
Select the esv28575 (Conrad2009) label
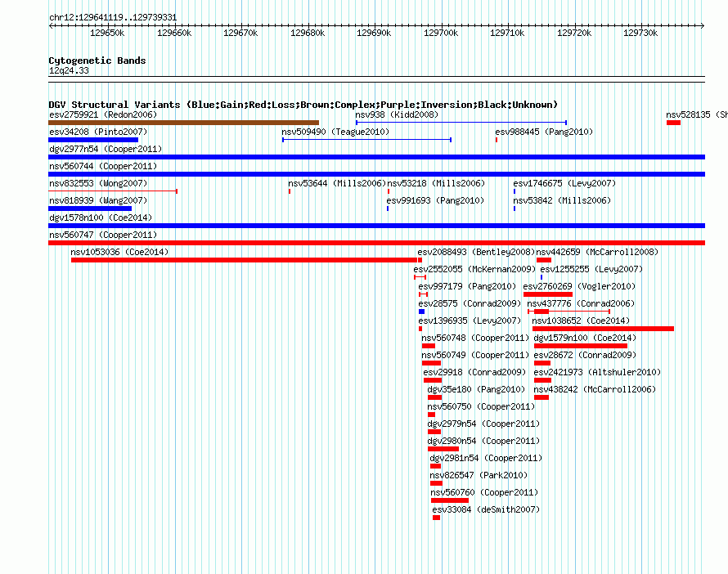[470, 303]
